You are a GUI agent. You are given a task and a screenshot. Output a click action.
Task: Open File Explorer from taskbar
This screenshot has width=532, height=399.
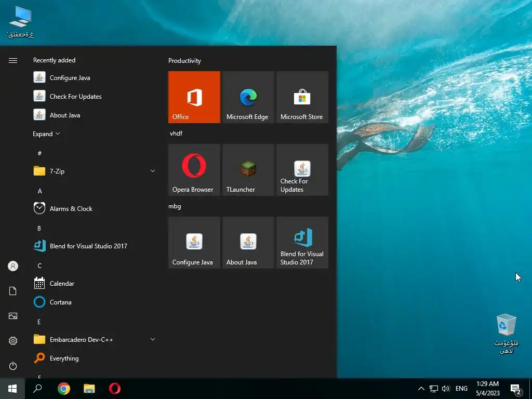point(89,389)
